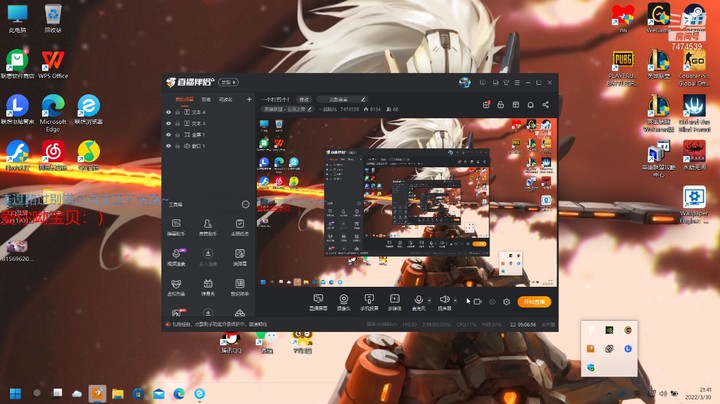Open the Wallpaper Engine desktop shortcut
The height and width of the screenshot is (404, 720).
(x=694, y=204)
